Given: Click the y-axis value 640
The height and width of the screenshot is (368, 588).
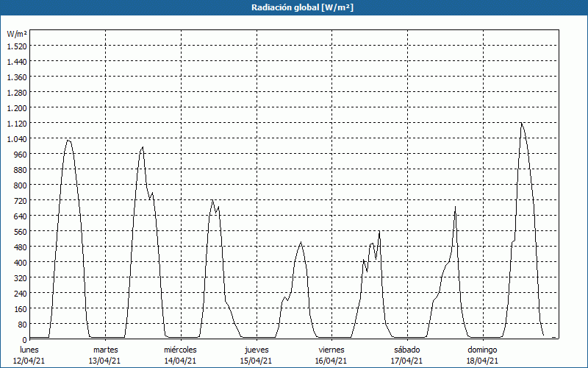Looking at the screenshot, I should (21, 216).
